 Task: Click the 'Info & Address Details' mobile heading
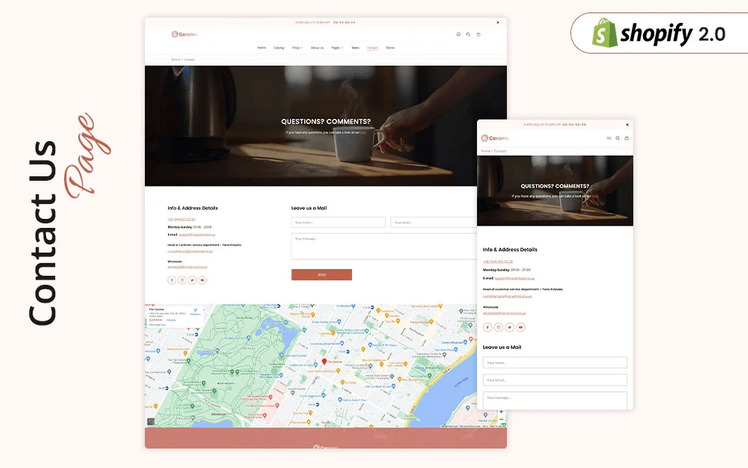pos(510,250)
